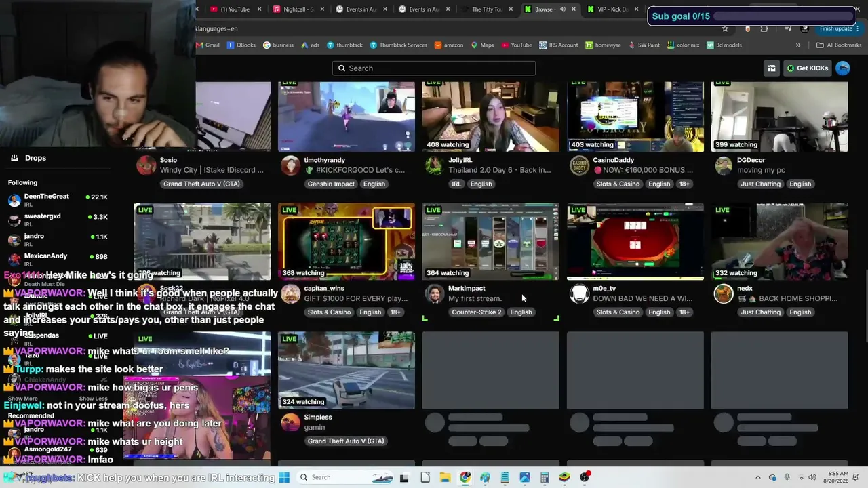This screenshot has width=868, height=488.
Task: Open sweatergxd channel from Following list
Action: click(x=58, y=220)
